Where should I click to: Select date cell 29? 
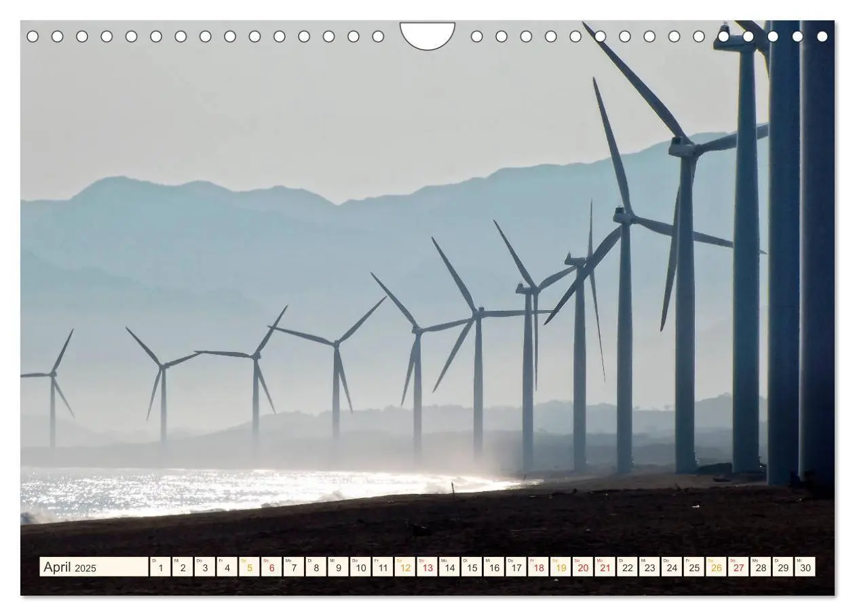tap(782, 567)
